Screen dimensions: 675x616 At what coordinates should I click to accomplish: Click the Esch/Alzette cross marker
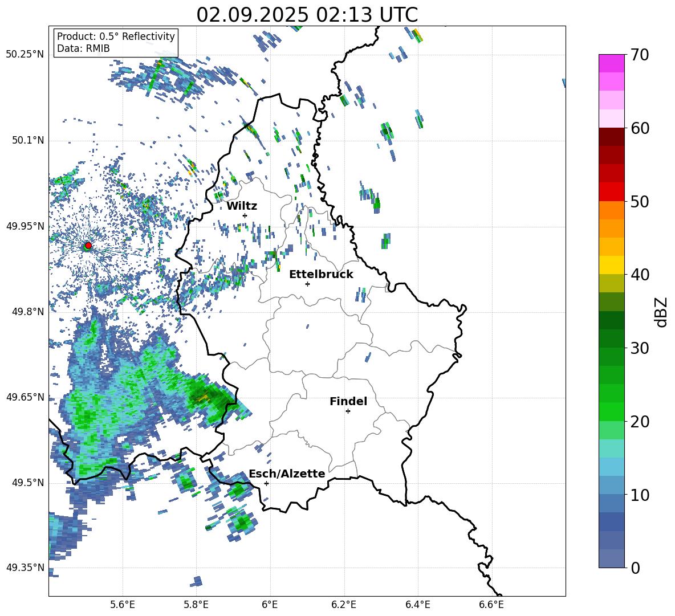point(266,483)
